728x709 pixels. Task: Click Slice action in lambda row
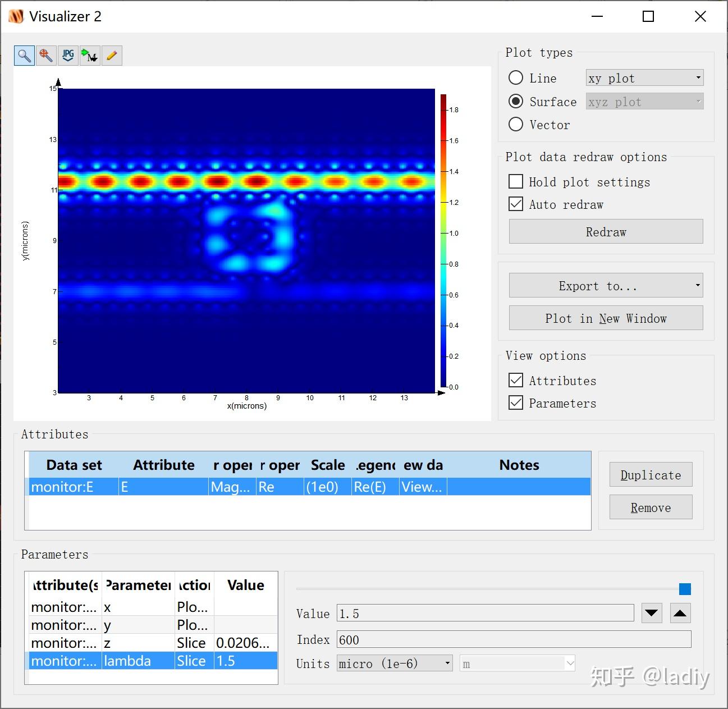click(x=194, y=661)
